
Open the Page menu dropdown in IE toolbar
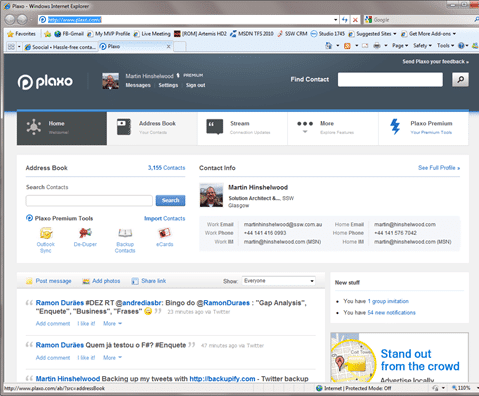(x=400, y=46)
